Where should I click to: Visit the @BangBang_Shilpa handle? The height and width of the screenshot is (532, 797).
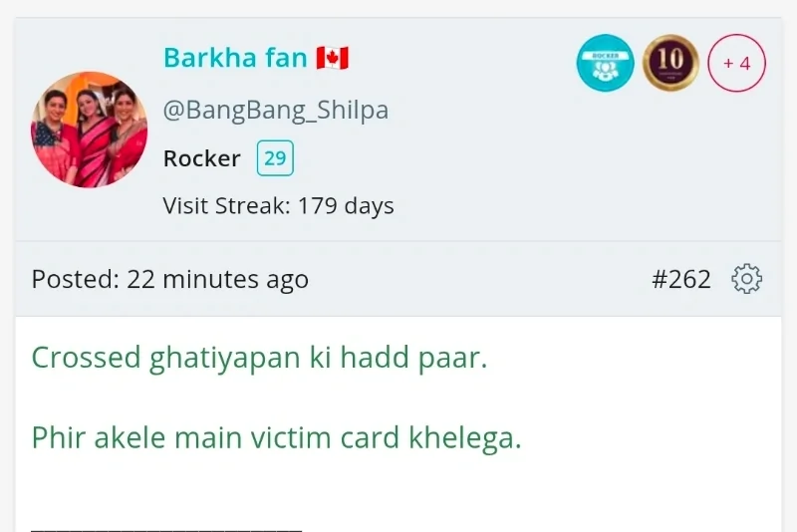coord(276,111)
